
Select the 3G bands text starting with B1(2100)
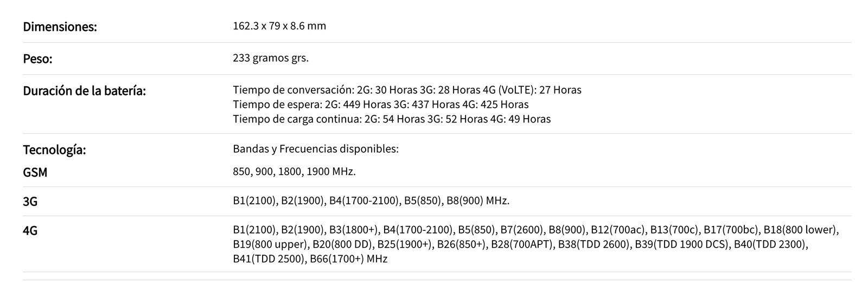pos(371,201)
